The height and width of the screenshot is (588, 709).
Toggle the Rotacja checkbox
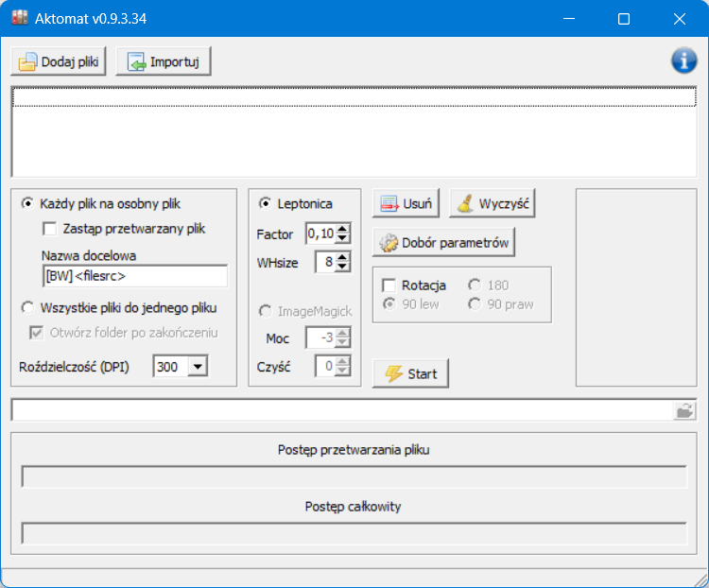pyautogui.click(x=389, y=285)
